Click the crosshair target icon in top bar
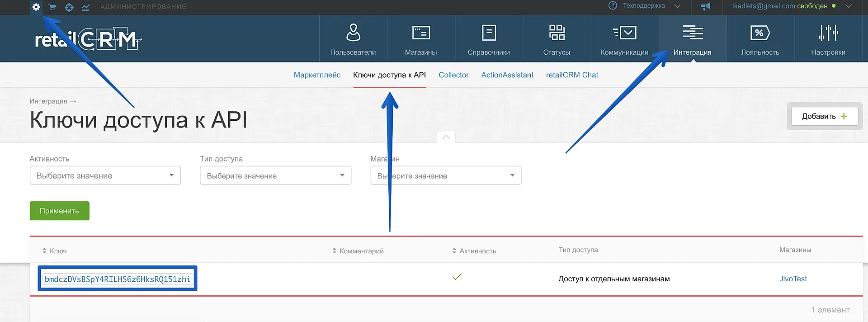Screen dimensions: 868x322 (x=69, y=7)
